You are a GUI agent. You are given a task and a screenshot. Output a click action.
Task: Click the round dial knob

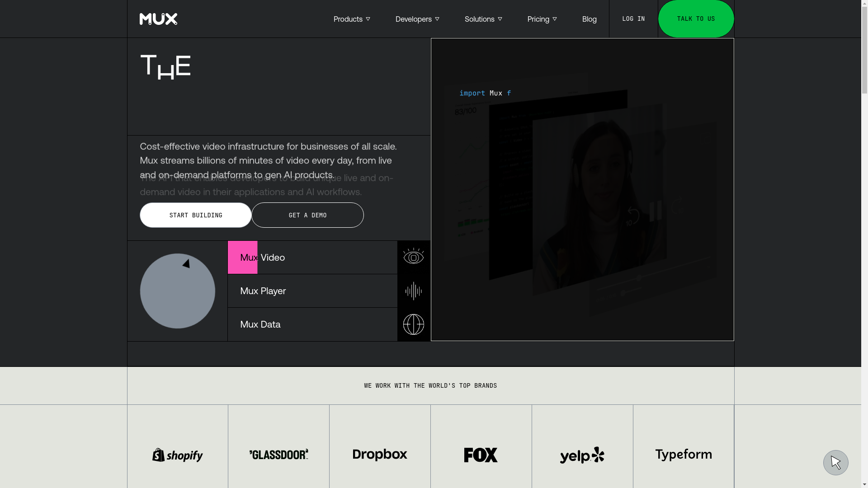tap(177, 291)
